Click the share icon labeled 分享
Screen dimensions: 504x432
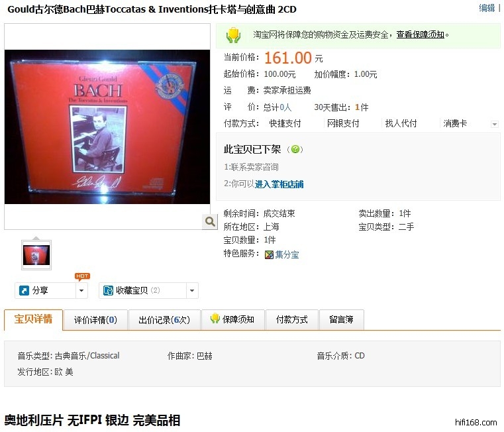24,290
